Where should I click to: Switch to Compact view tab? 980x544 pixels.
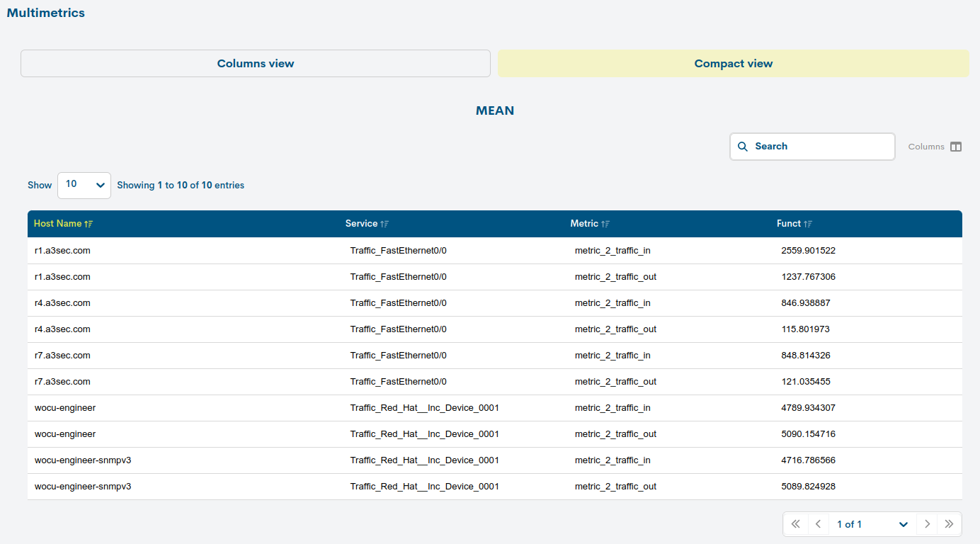tap(734, 64)
